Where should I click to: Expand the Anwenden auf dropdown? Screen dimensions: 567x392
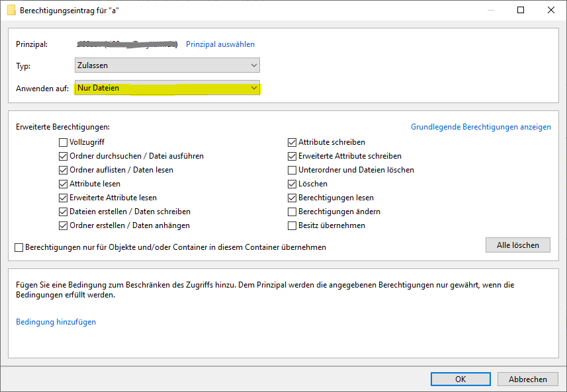pyautogui.click(x=167, y=88)
